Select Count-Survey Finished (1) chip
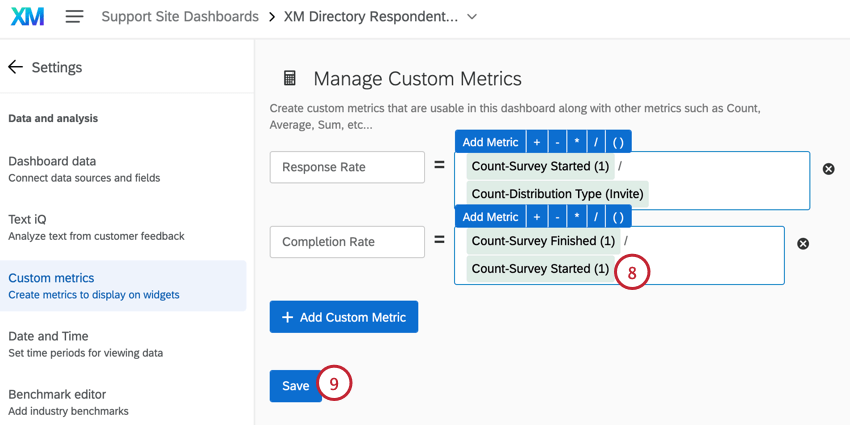Viewport: 850px width, 425px height. point(543,241)
